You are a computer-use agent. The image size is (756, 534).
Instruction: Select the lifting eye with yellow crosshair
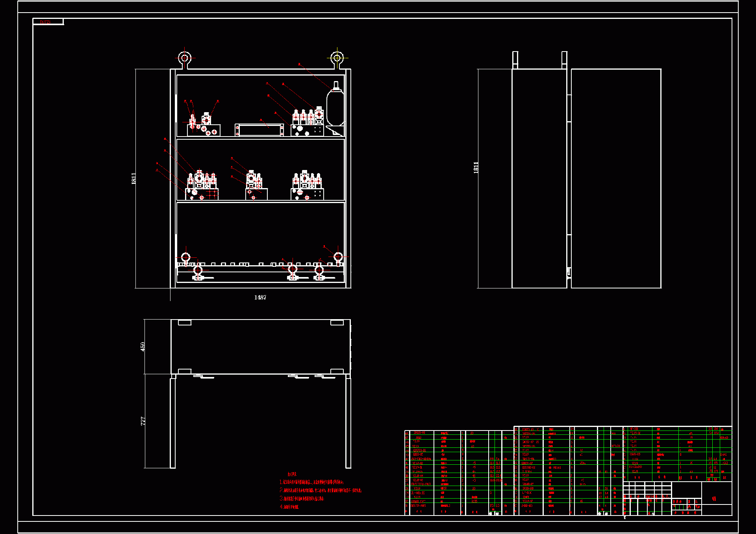337,58
